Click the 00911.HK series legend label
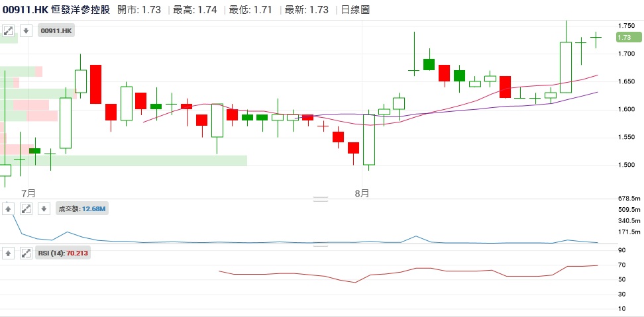This screenshot has width=644, height=317. (x=56, y=30)
